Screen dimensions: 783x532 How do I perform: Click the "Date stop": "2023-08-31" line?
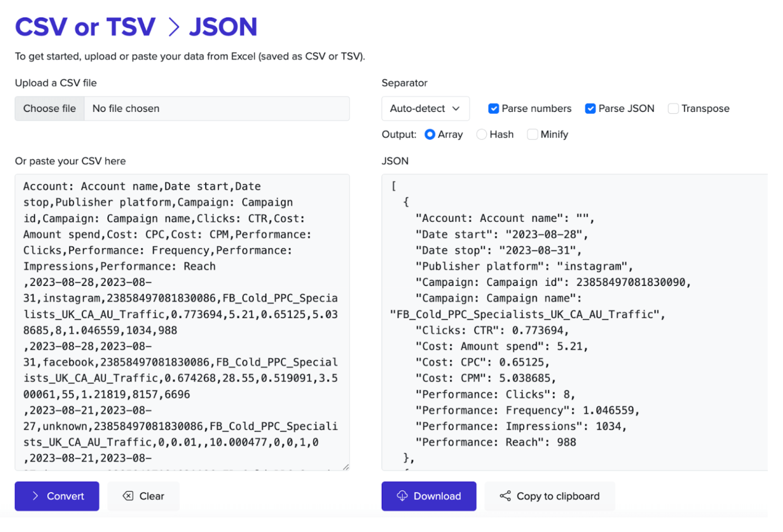(x=498, y=250)
